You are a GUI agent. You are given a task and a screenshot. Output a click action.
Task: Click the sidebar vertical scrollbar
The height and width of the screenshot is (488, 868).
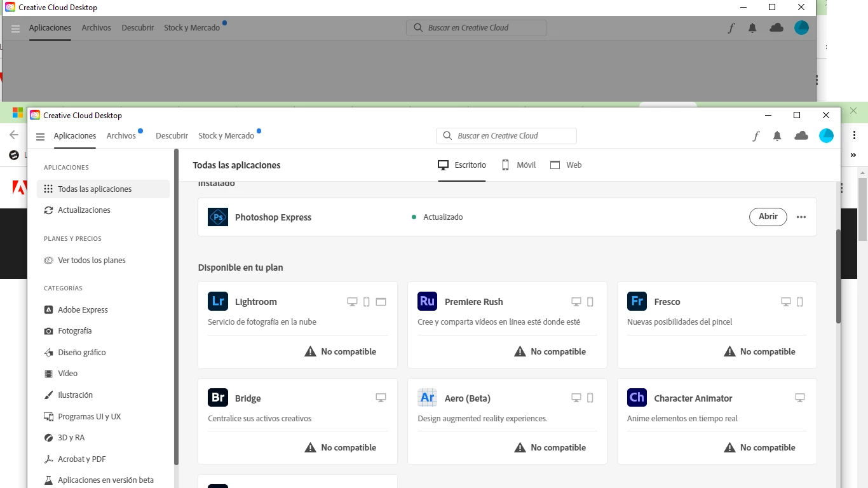[176, 308]
